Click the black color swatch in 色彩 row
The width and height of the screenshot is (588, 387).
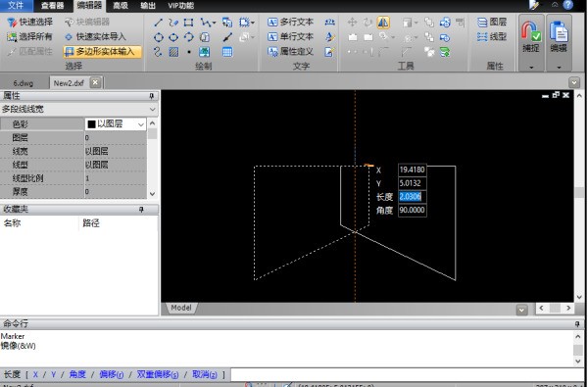[91, 124]
